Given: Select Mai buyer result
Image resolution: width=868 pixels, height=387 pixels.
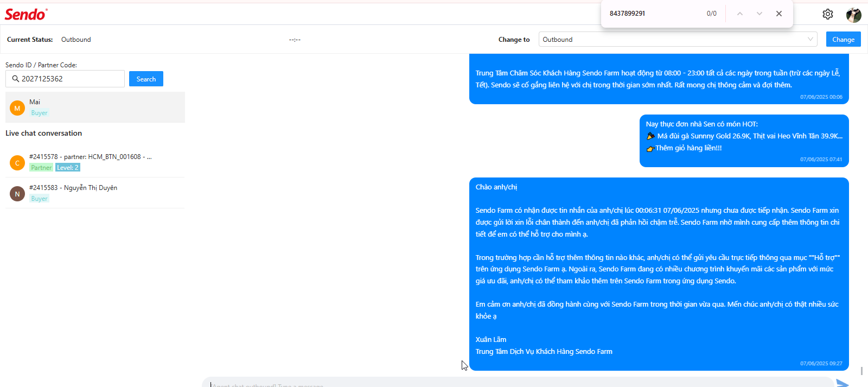Looking at the screenshot, I should coord(95,107).
